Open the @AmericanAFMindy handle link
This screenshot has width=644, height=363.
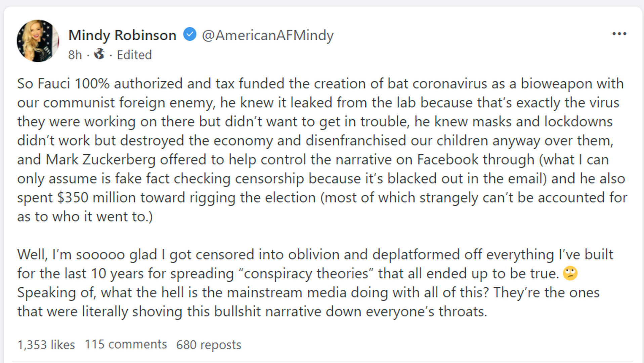click(x=267, y=35)
